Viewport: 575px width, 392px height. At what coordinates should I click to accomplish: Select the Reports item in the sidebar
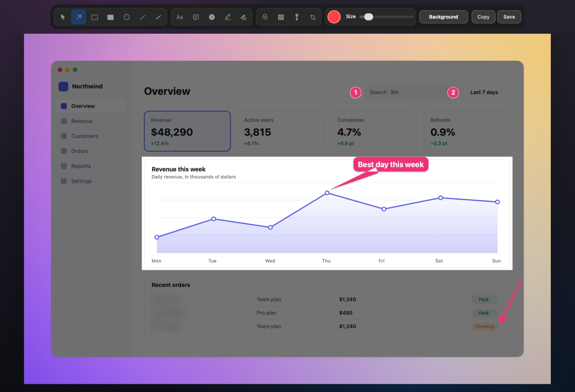coord(91,166)
